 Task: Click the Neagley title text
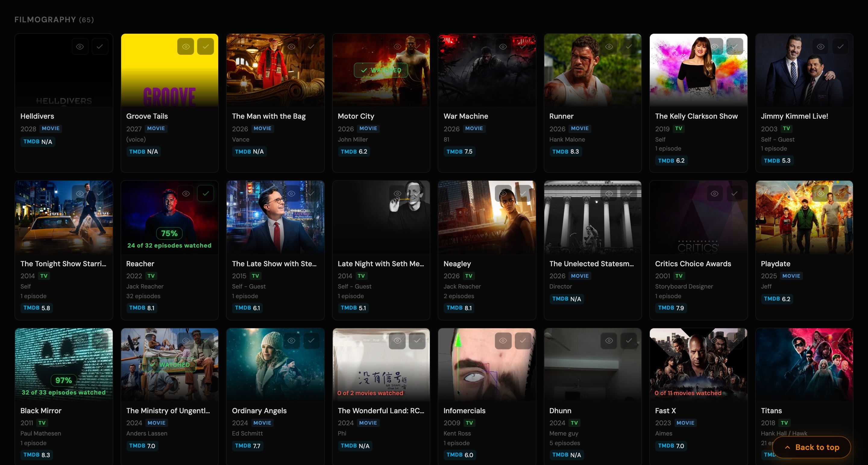click(x=457, y=264)
